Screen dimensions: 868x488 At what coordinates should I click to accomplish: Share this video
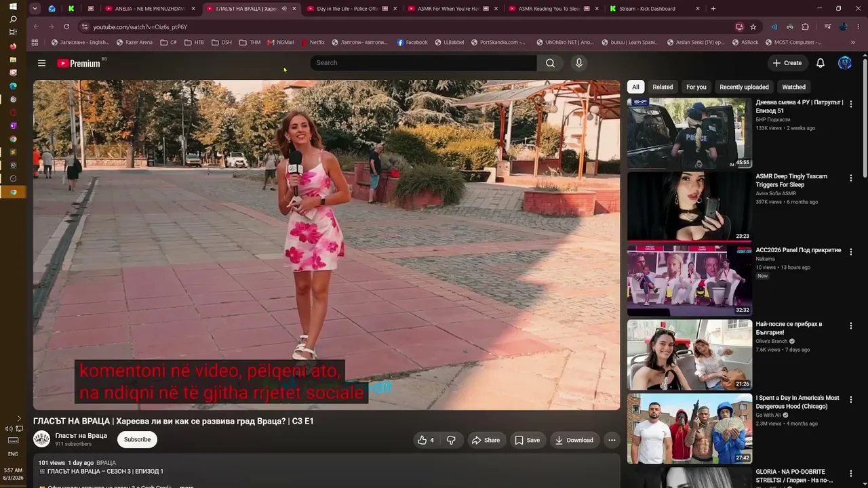486,440
